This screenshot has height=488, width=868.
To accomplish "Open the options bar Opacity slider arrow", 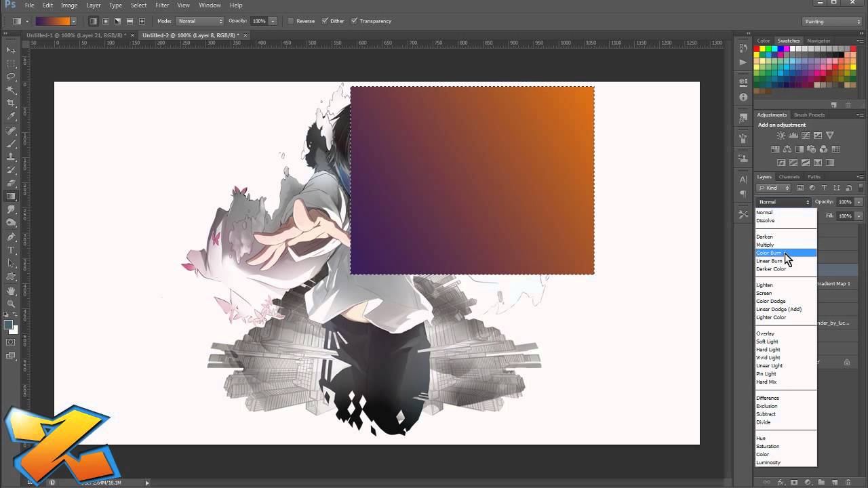I will [x=273, y=21].
